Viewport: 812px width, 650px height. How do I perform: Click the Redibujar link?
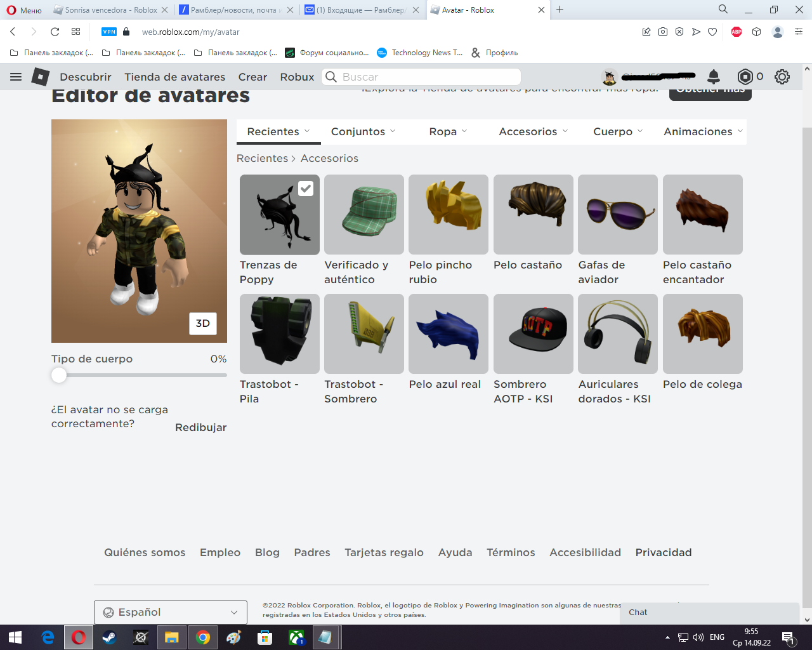[200, 428]
